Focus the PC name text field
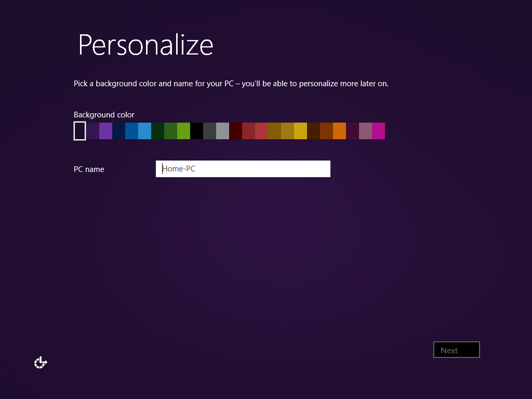The image size is (532, 399). tap(243, 169)
